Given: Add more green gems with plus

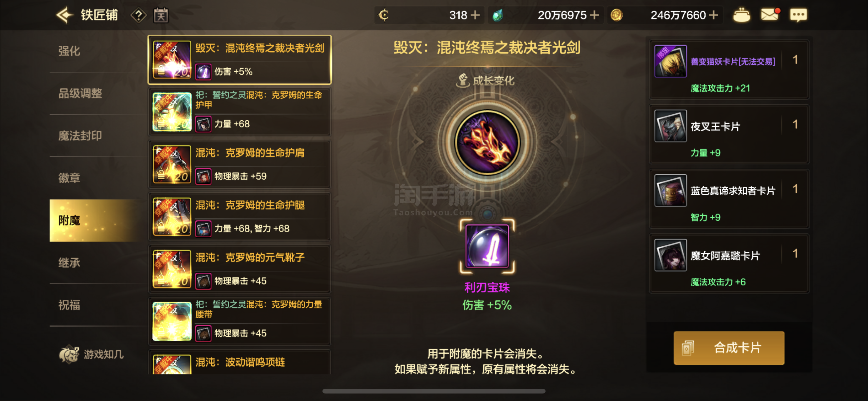Looking at the screenshot, I should pos(594,15).
